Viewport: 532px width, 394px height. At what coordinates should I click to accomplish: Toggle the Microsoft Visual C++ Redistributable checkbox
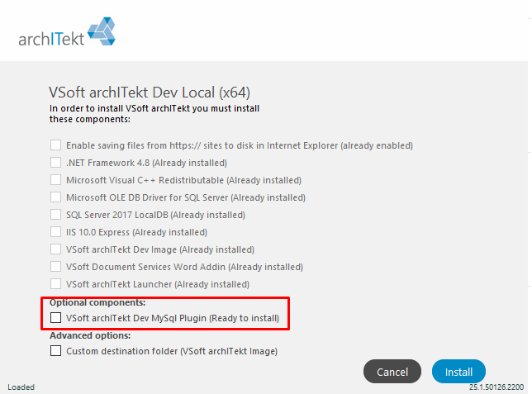tap(55, 179)
